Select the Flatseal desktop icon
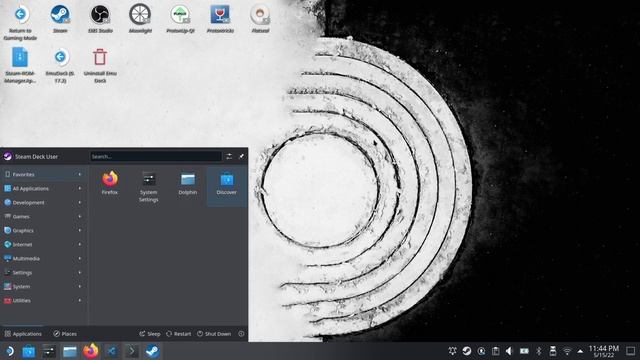Viewport: 640px width, 360px height. (260, 19)
